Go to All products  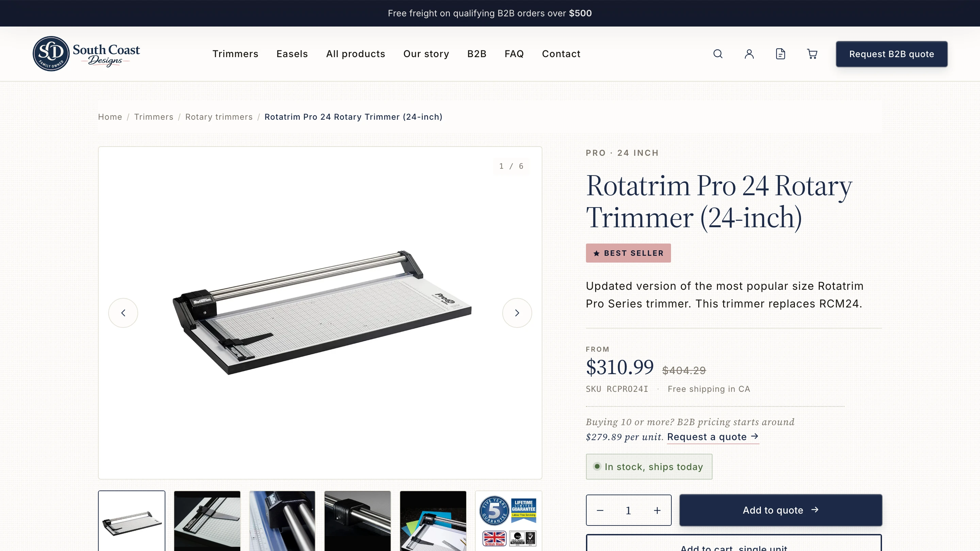355,54
